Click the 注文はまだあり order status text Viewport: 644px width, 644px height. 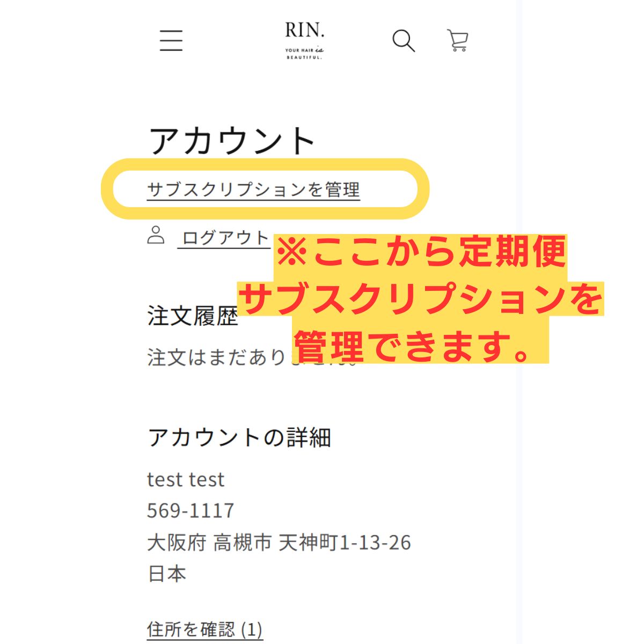point(217,357)
